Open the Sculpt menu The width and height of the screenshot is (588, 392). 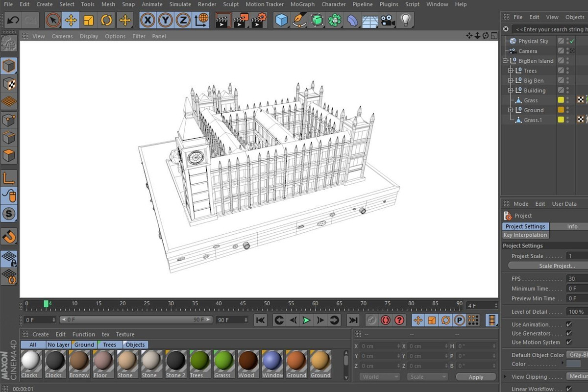(231, 4)
